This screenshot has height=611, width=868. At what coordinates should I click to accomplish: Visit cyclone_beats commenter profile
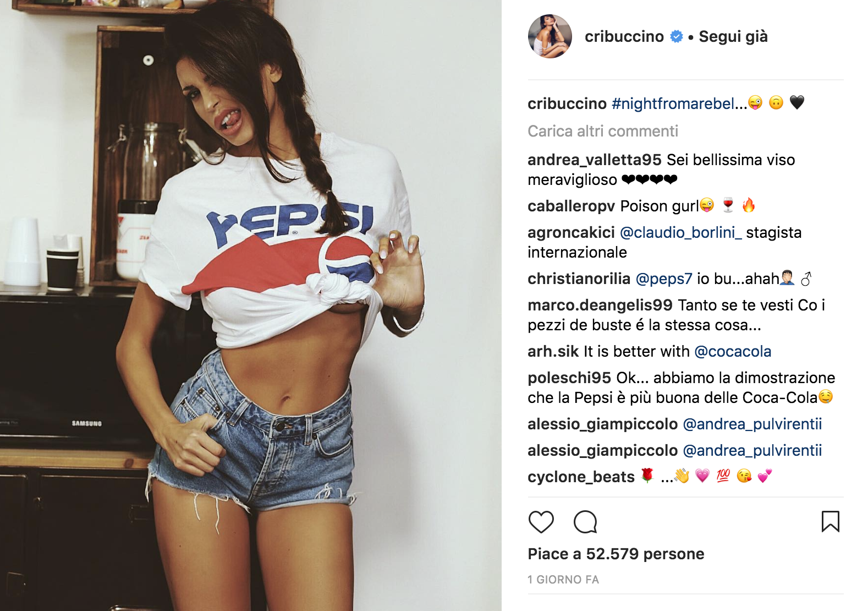point(581,477)
